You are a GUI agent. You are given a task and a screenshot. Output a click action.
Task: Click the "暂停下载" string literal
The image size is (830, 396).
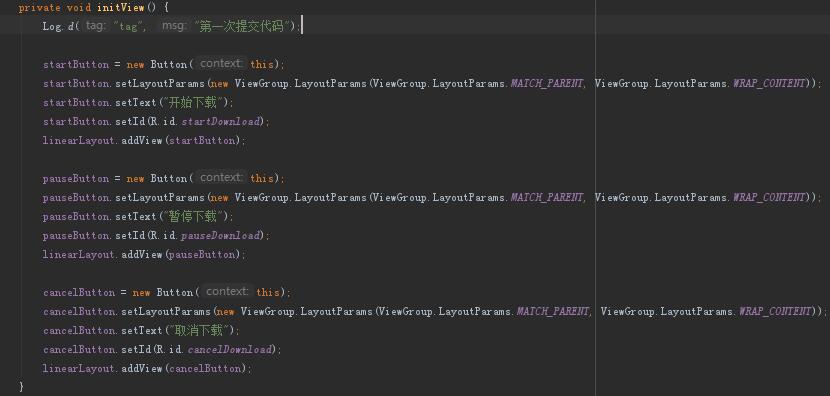click(192, 216)
